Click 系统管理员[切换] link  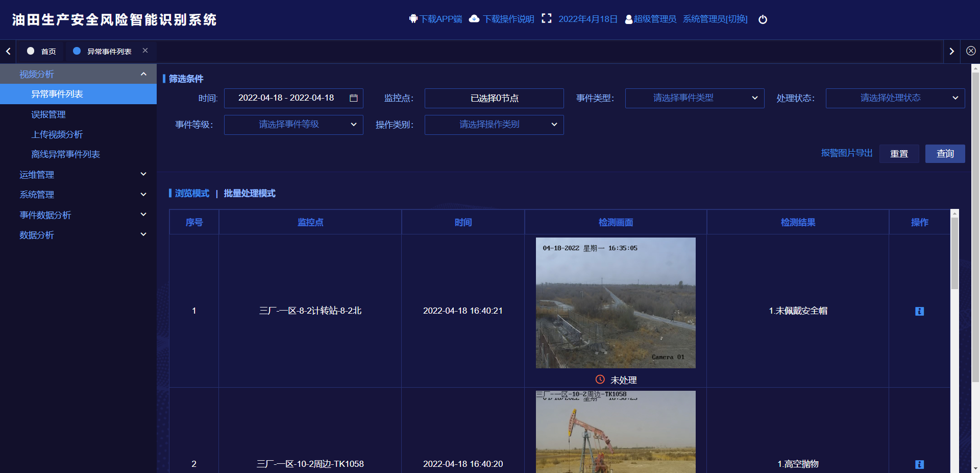point(715,19)
